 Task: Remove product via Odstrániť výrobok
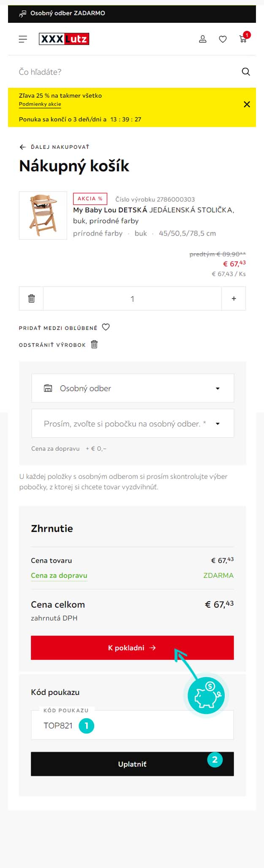[x=58, y=345]
